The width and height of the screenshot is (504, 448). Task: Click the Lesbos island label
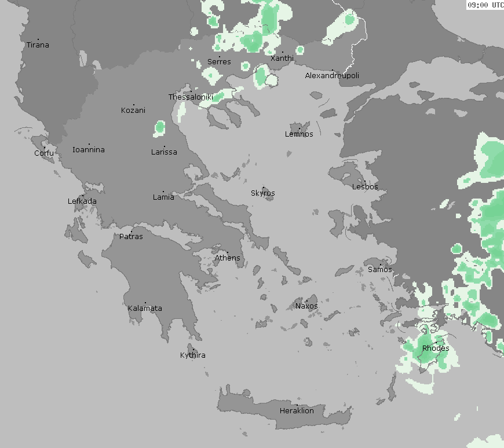[x=365, y=187]
